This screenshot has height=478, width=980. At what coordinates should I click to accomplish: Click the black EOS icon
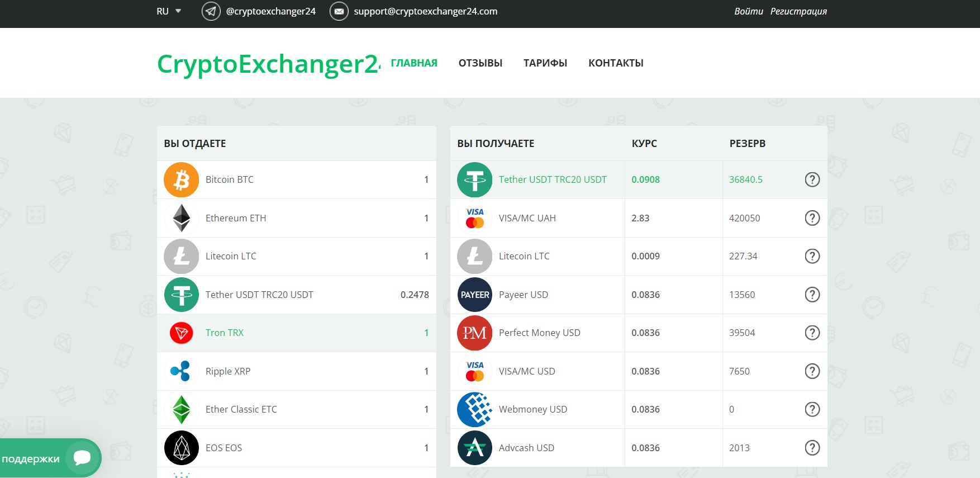click(182, 448)
